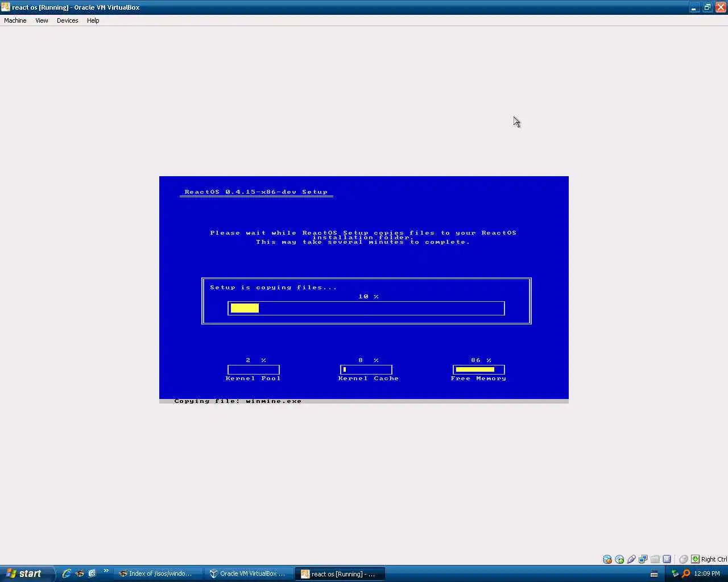Open the Devices menu
Image resolution: width=728 pixels, height=582 pixels.
coord(67,20)
